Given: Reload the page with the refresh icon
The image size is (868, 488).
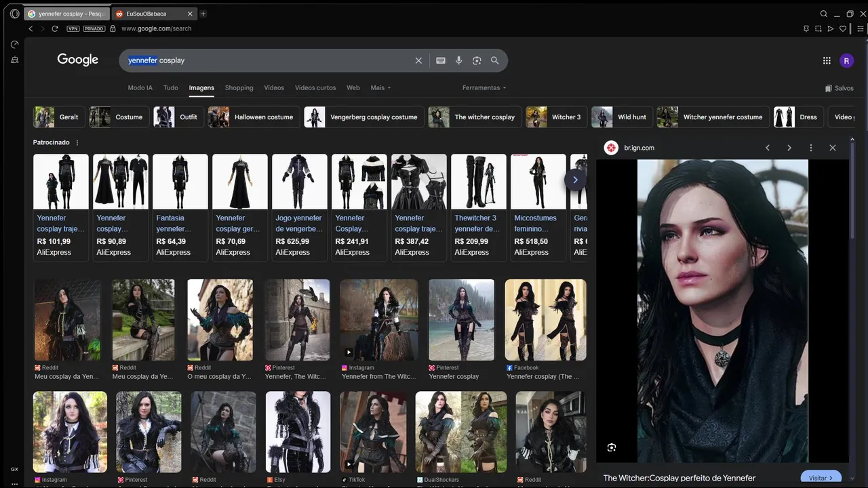Looking at the screenshot, I should coord(55,28).
